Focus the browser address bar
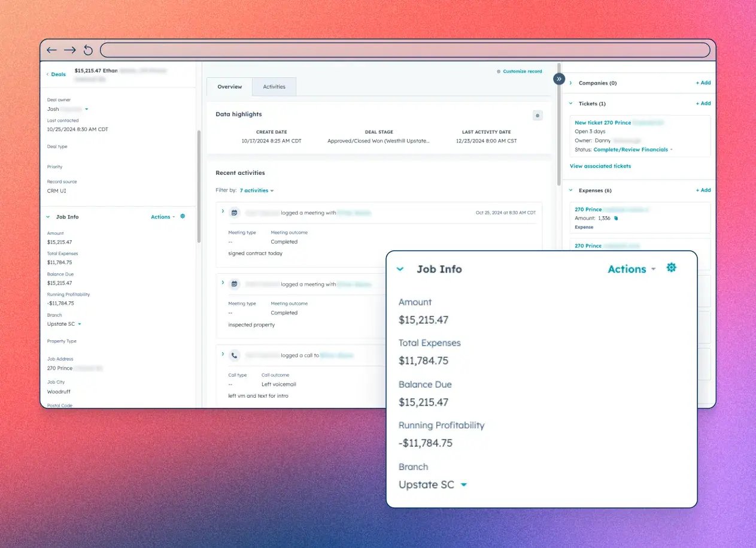Screen dimensions: 756x548 click(405, 50)
